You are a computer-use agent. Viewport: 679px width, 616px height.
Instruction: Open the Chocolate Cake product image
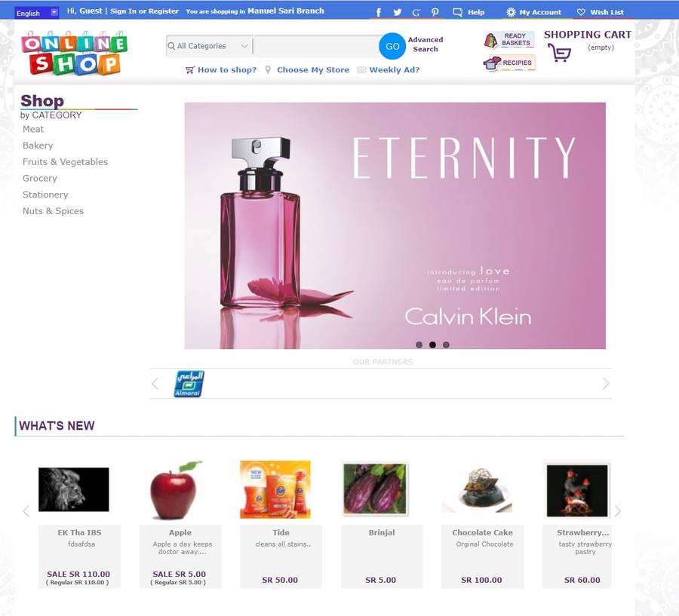click(478, 489)
